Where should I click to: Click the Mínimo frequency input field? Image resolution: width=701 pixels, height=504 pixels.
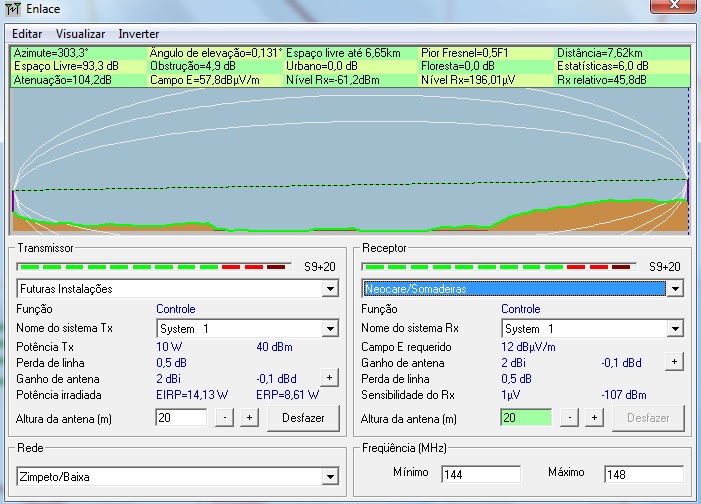click(480, 475)
